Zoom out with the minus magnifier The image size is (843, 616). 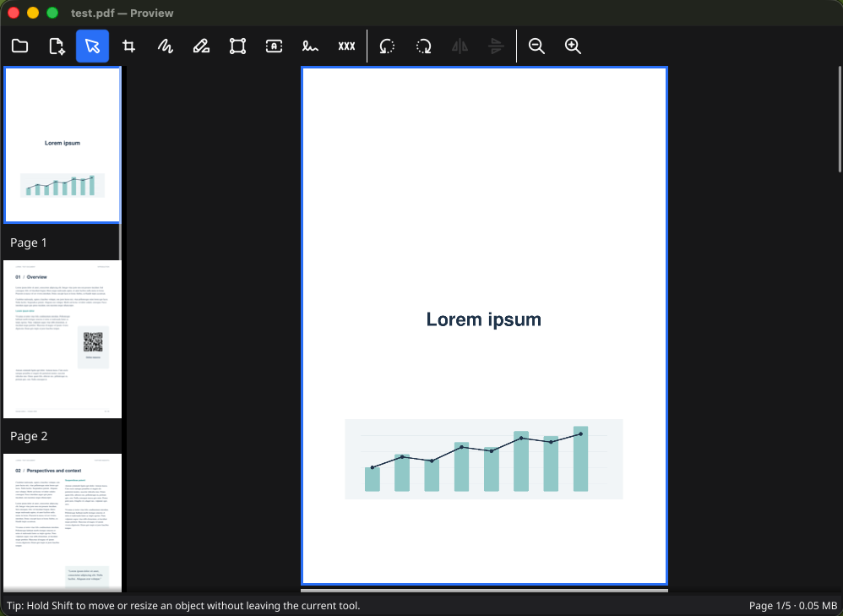536,46
